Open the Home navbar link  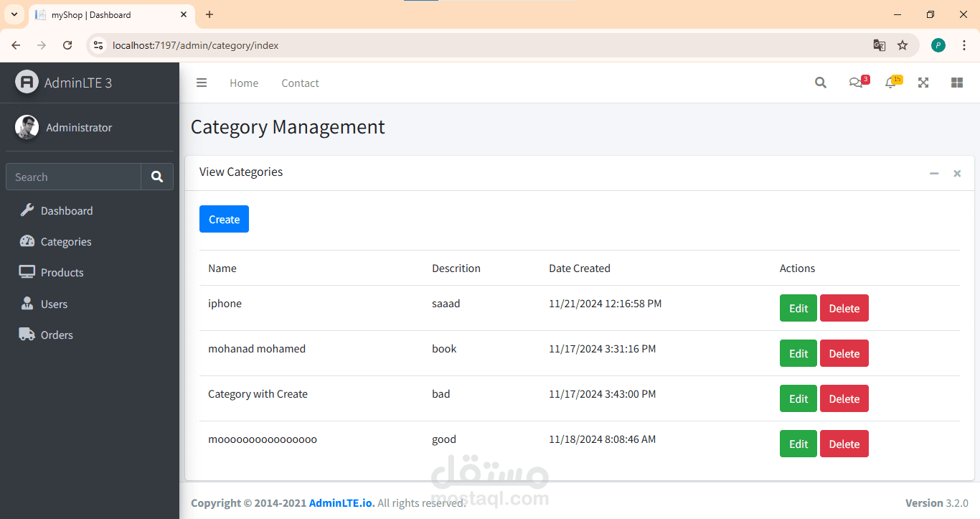click(x=244, y=83)
